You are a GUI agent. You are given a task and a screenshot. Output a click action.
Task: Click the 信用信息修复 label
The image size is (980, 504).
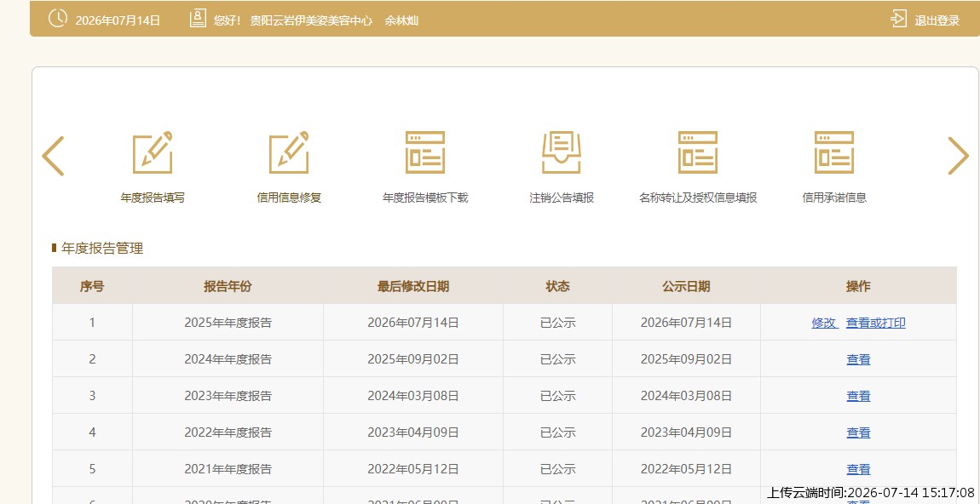(x=289, y=198)
